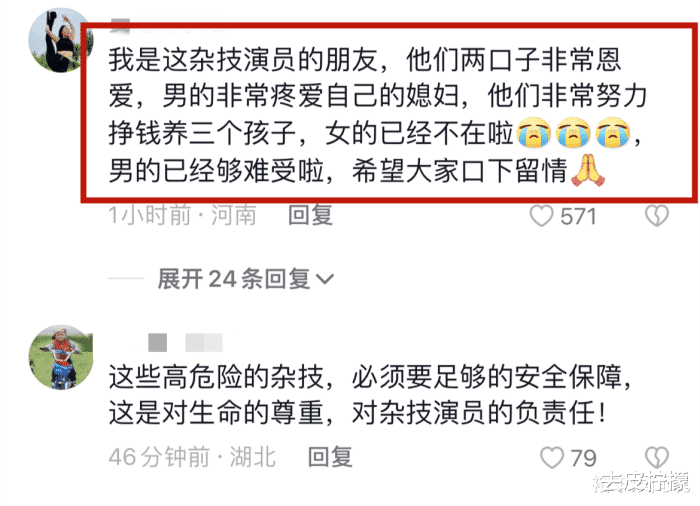Click the first crying face emoji
This screenshot has height=506, width=700.
(533, 133)
